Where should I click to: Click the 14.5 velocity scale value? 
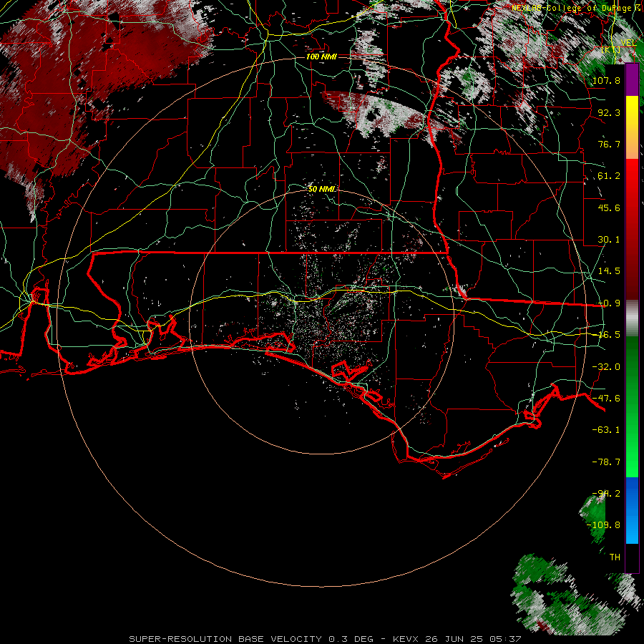pyautogui.click(x=609, y=271)
